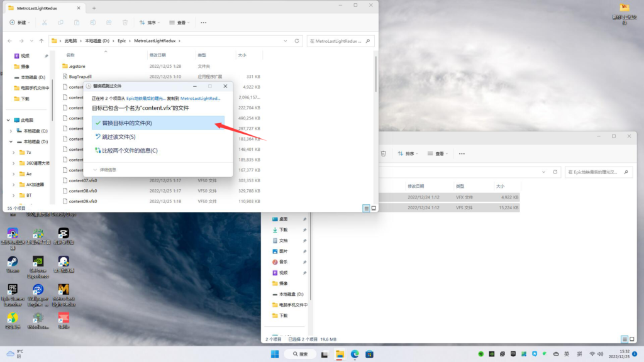The image size is (644, 362).
Task: Sort by 修改日期 column in front window
Action: click(x=158, y=55)
